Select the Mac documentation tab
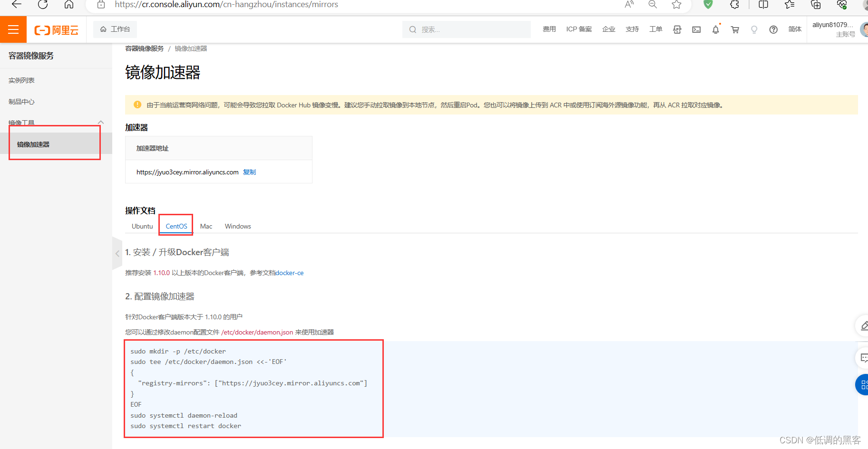868x449 pixels. pyautogui.click(x=206, y=226)
